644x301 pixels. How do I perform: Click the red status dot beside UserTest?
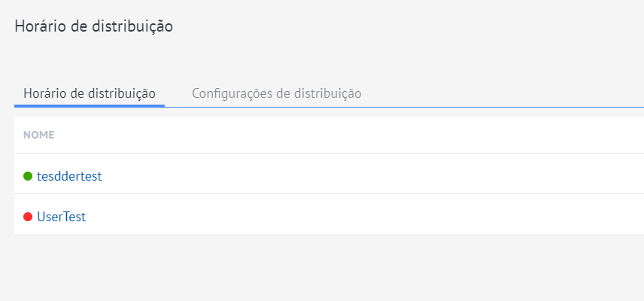coord(28,217)
